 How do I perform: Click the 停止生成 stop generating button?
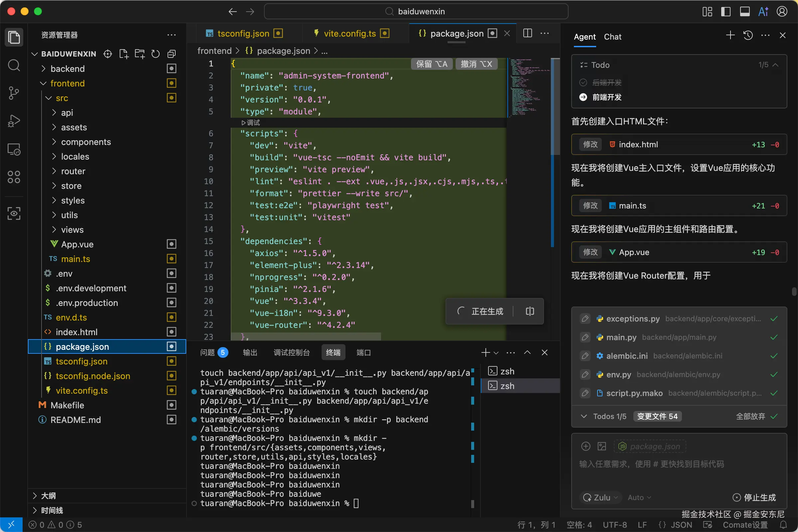754,497
